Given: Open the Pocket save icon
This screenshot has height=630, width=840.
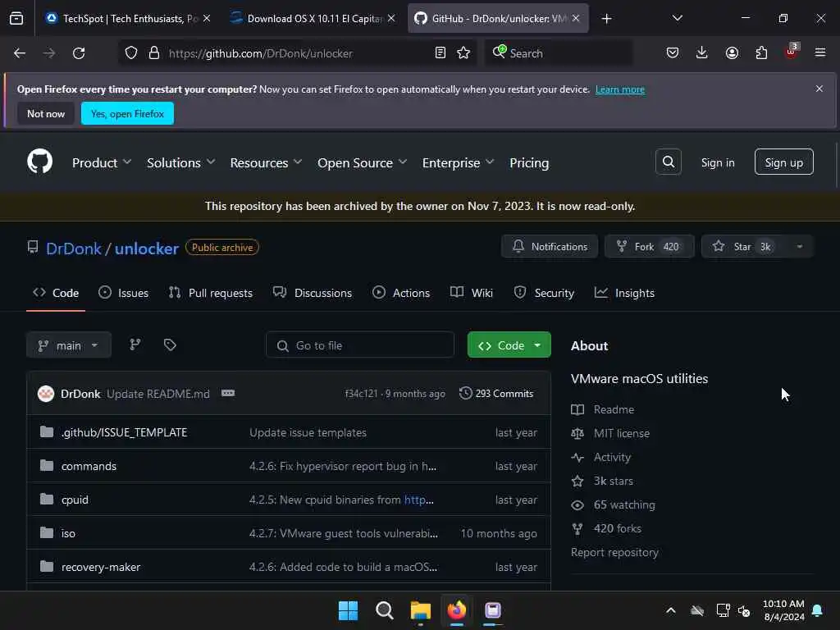Looking at the screenshot, I should pos(673,53).
